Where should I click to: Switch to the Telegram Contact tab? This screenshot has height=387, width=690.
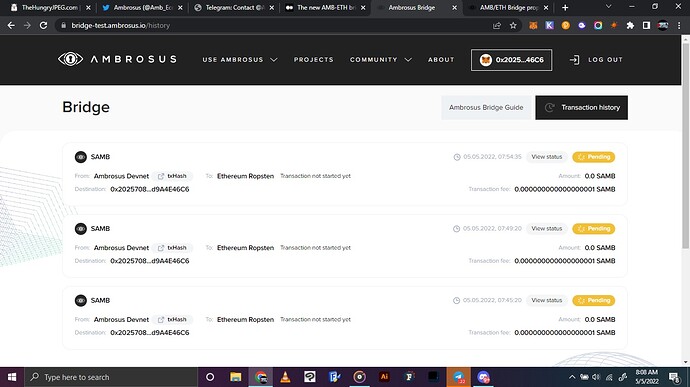pos(234,7)
